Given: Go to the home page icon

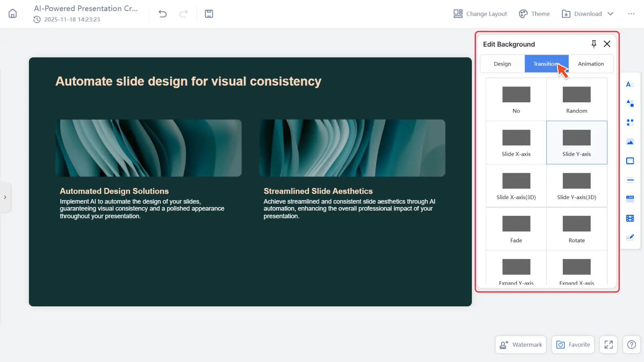Looking at the screenshot, I should pos(12,14).
